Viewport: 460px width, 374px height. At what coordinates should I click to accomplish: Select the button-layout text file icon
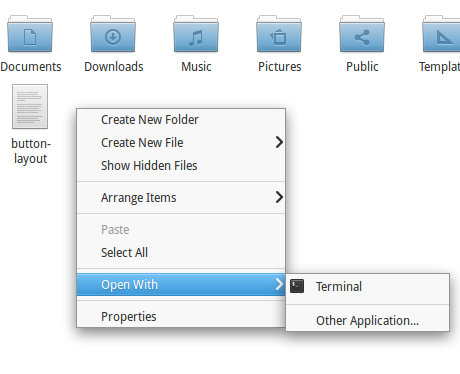(30, 106)
